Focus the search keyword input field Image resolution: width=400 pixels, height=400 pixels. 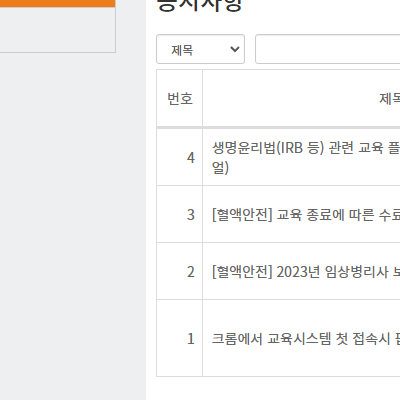click(x=328, y=49)
